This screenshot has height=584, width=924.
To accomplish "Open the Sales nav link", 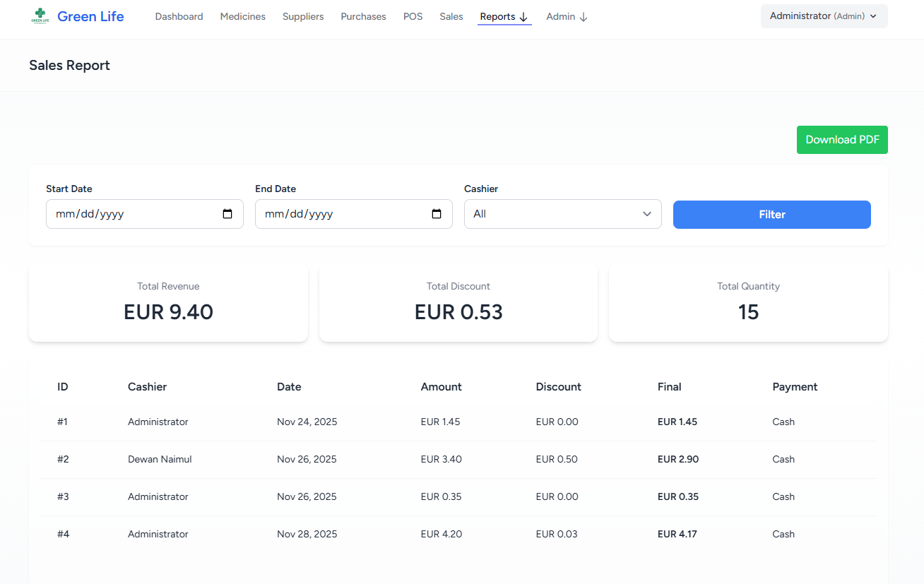I will [x=451, y=17].
